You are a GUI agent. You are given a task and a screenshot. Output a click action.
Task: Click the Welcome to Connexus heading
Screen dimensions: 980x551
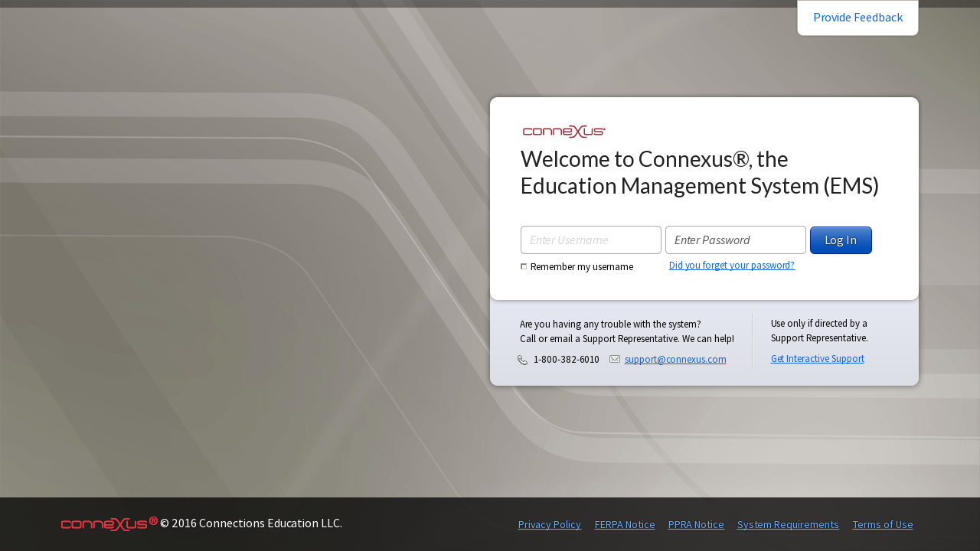point(700,172)
